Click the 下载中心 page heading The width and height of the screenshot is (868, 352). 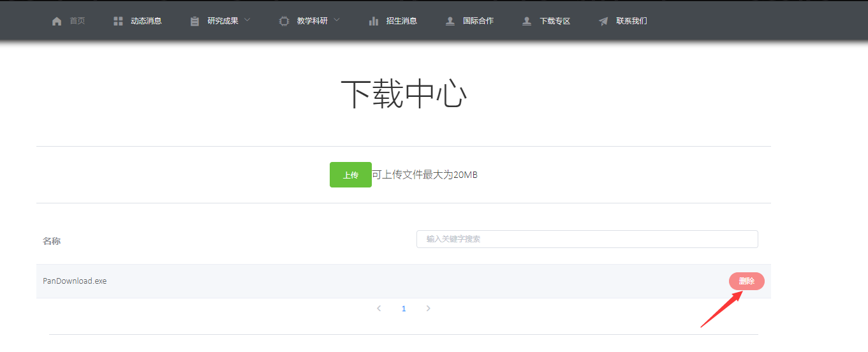pos(404,95)
